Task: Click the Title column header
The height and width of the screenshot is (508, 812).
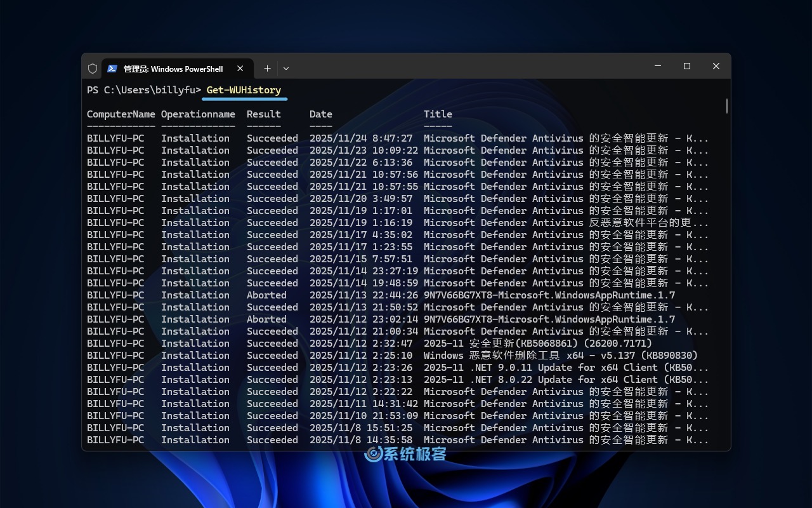Action: [438, 114]
